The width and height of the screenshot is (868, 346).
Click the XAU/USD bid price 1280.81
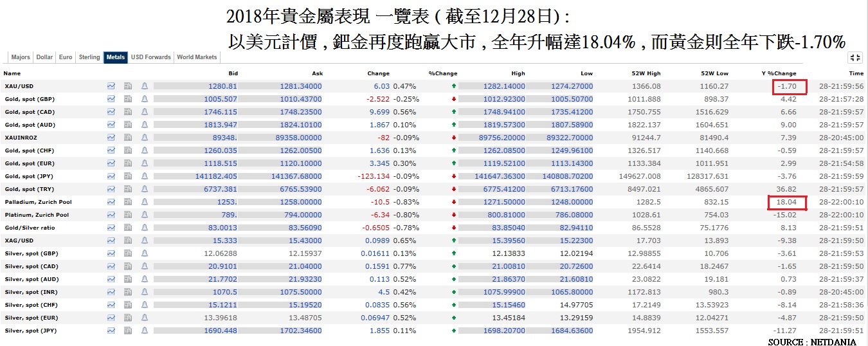[223, 86]
